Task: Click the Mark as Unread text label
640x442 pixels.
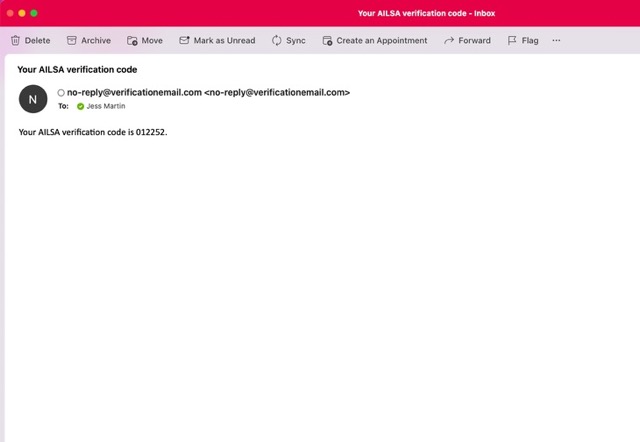Action: [224, 40]
